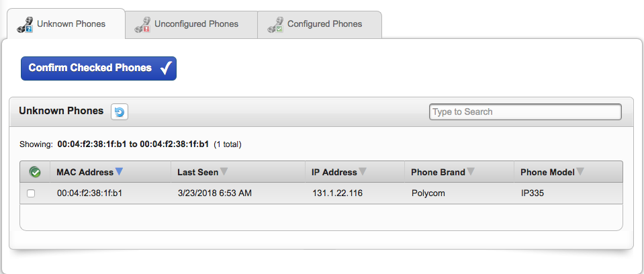Sort by Phone Brand arrow
This screenshot has width=644, height=274.
471,172
